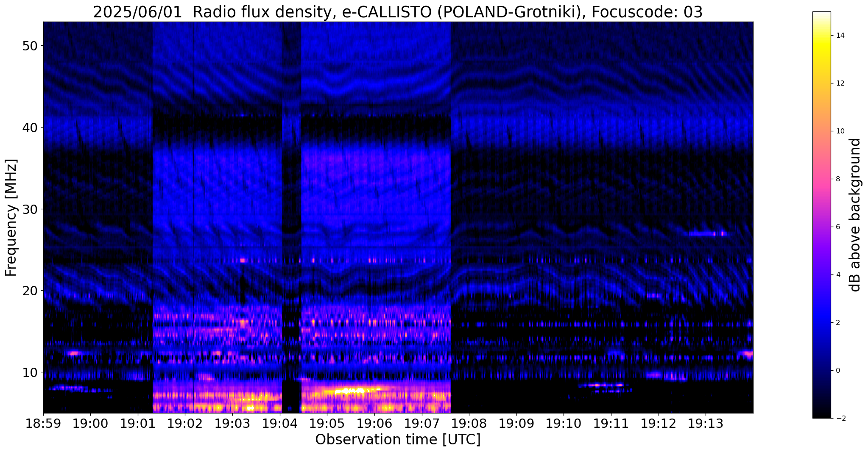The height and width of the screenshot is (452, 868).
Task: Click the 10 dB colorbar tick label
Action: tap(839, 131)
